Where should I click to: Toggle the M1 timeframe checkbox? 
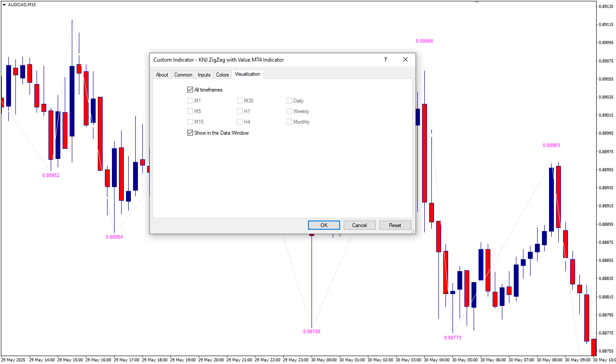(x=190, y=101)
